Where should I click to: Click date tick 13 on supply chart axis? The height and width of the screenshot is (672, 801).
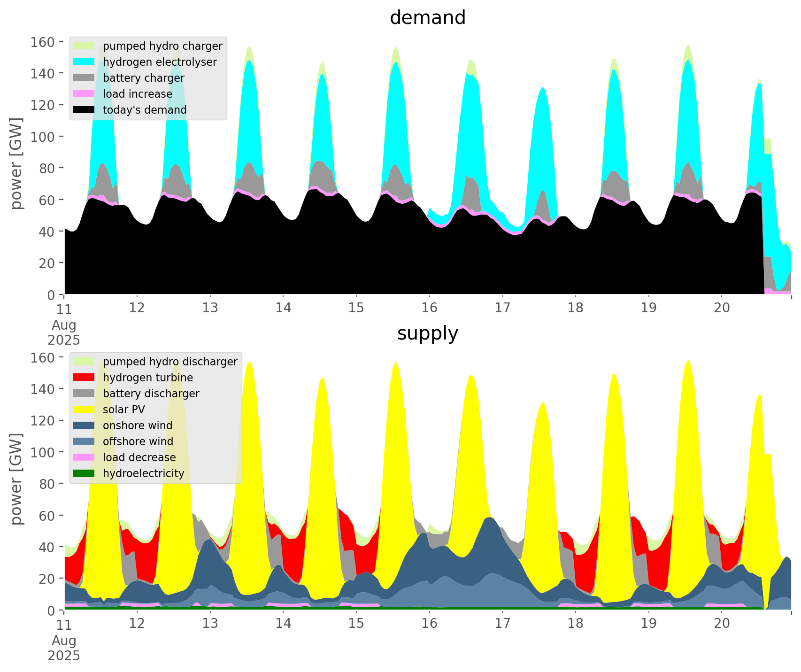click(210, 624)
